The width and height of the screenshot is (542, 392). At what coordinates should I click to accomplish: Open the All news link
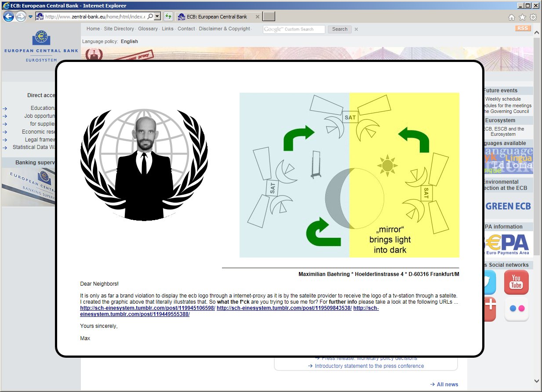pos(447,385)
